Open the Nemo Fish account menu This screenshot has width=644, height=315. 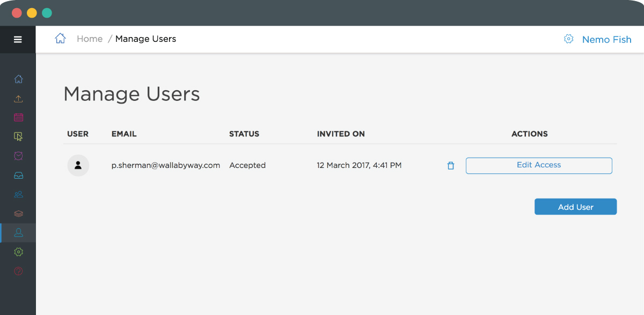click(x=606, y=39)
